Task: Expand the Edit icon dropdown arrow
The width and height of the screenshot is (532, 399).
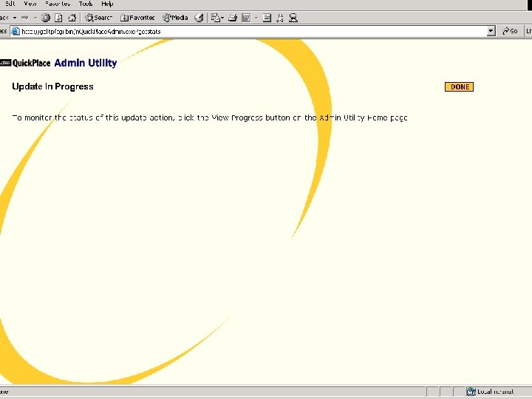Action: (x=256, y=18)
